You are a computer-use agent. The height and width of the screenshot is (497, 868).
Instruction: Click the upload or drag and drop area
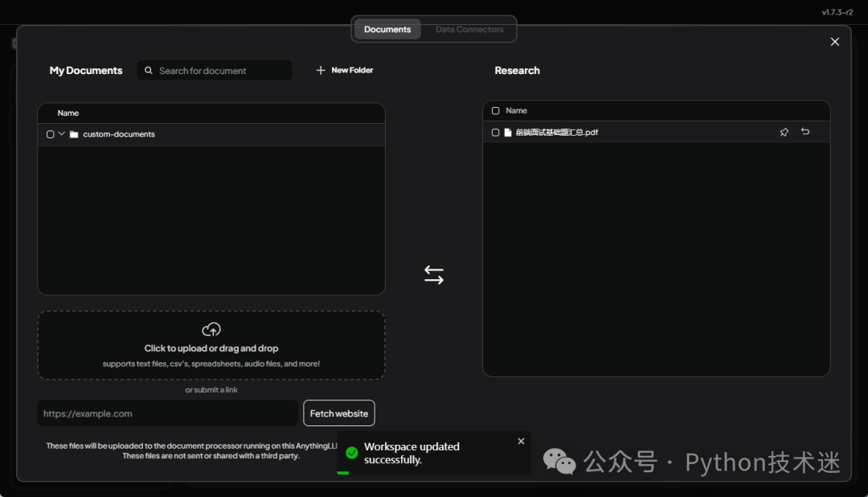tap(211, 345)
